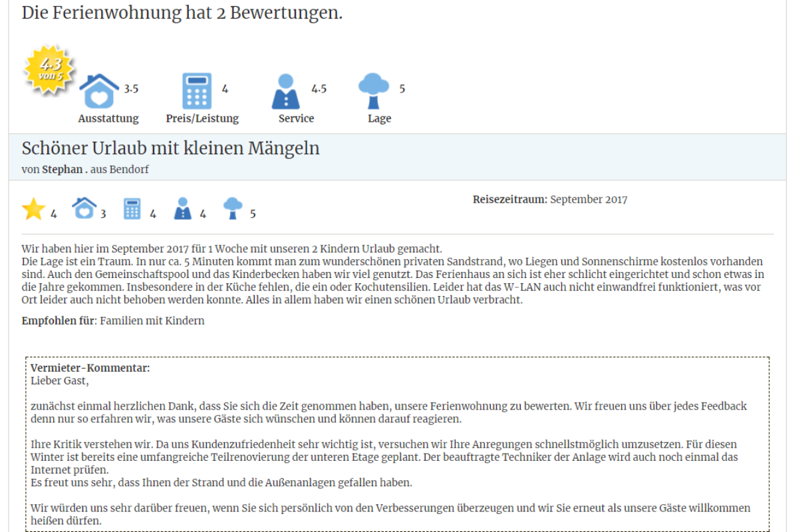Image resolution: width=798 pixels, height=532 pixels.
Task: Click the small tree icon rated 5
Action: click(x=233, y=209)
